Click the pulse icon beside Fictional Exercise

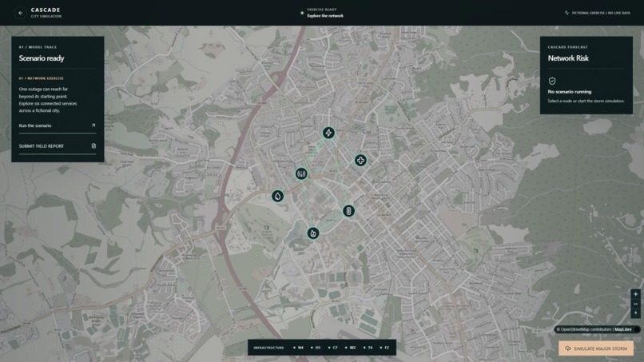click(566, 13)
